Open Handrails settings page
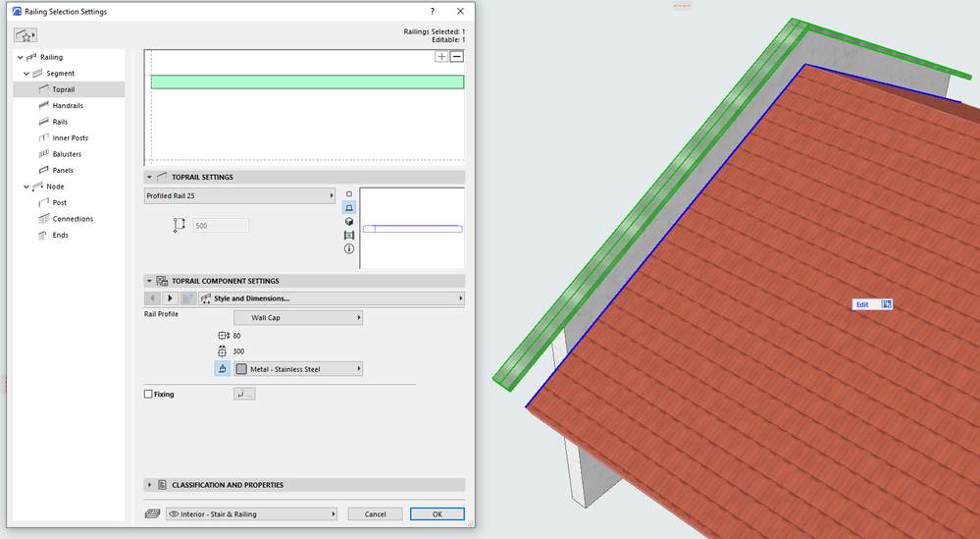980x539 pixels. coord(68,106)
